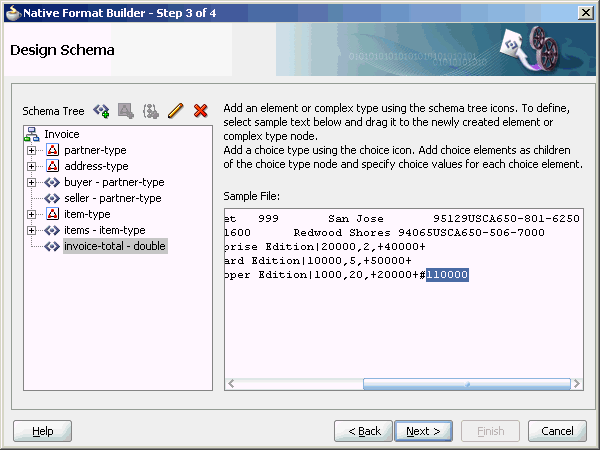This screenshot has width=600, height=450.
Task: Click the items element icon
Action: point(52,230)
